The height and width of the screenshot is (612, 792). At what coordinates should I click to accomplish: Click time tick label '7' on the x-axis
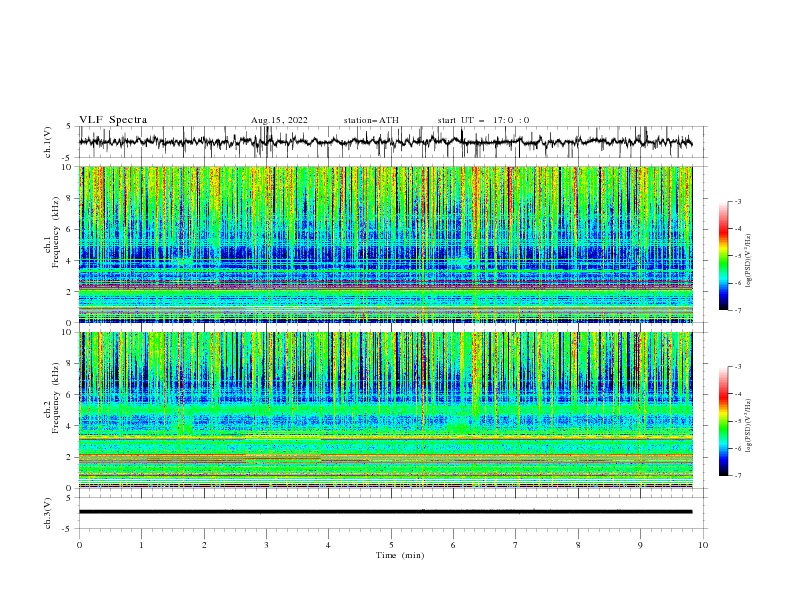tap(516, 545)
